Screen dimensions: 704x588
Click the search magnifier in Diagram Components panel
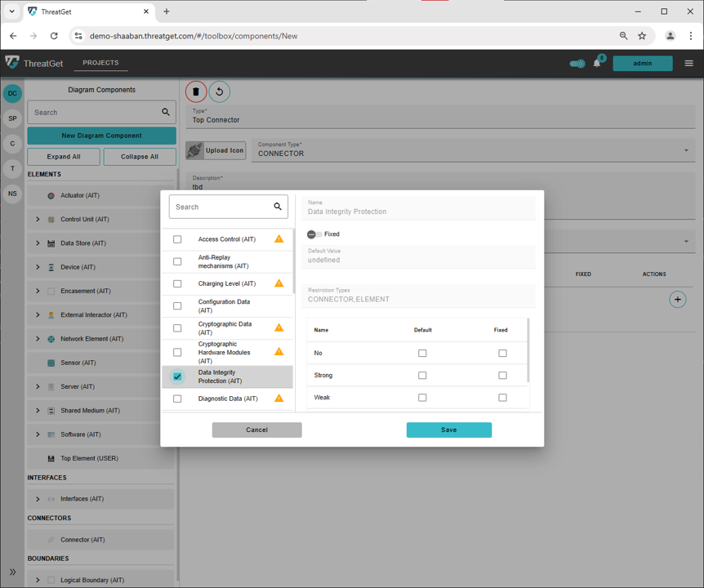(x=164, y=112)
